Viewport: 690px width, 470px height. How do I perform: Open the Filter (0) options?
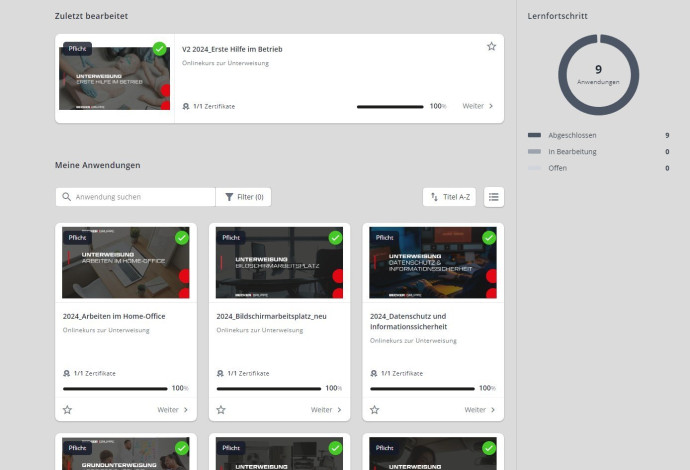coord(243,197)
